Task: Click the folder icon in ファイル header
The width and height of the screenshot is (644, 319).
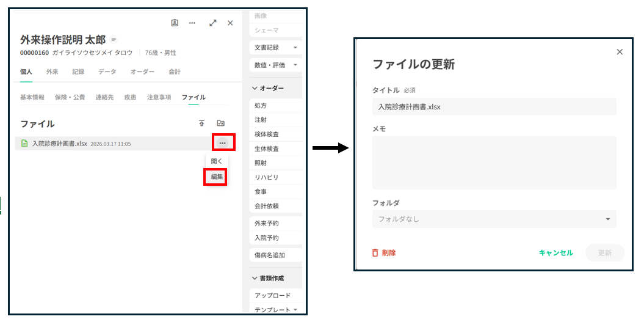Action: pos(220,123)
